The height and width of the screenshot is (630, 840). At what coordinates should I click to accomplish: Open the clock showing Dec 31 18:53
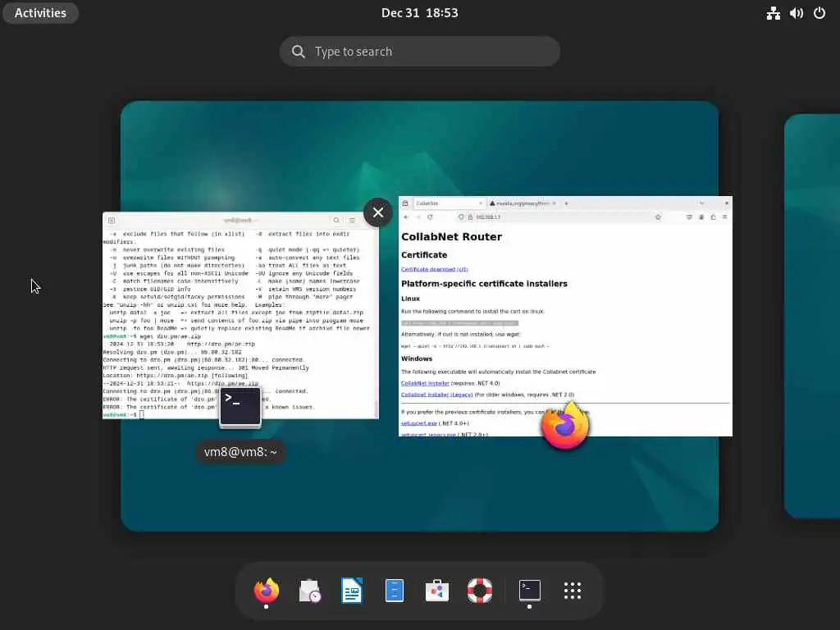[x=419, y=13]
